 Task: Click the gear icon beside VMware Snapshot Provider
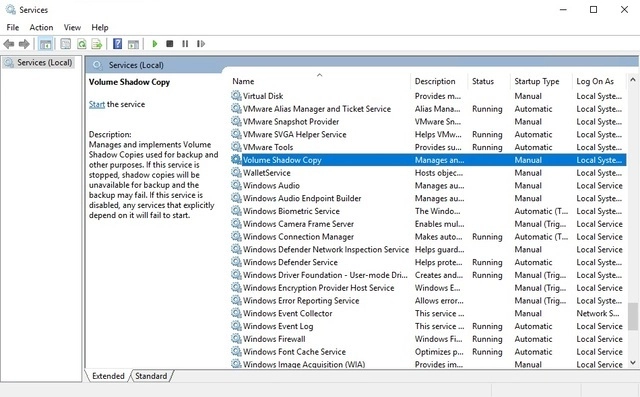tap(236, 121)
